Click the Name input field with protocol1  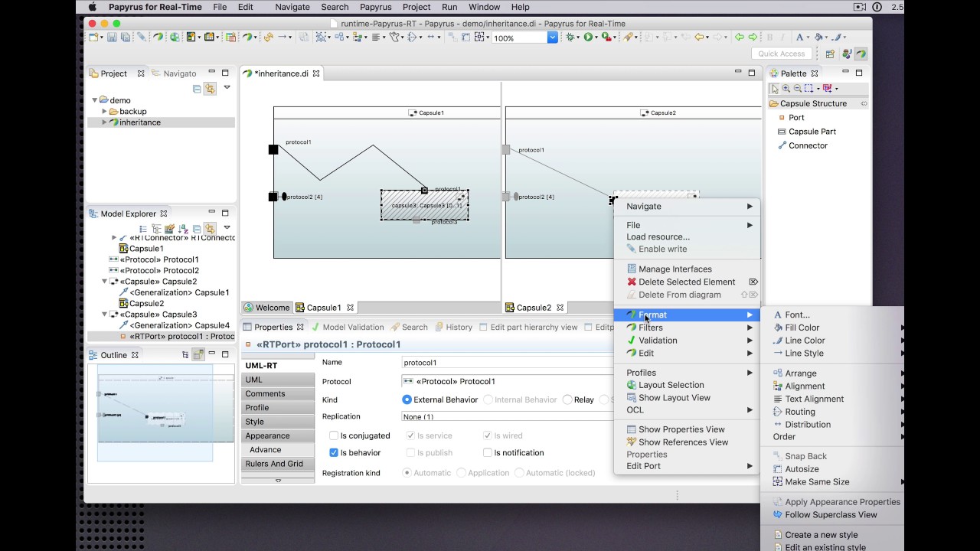point(508,363)
